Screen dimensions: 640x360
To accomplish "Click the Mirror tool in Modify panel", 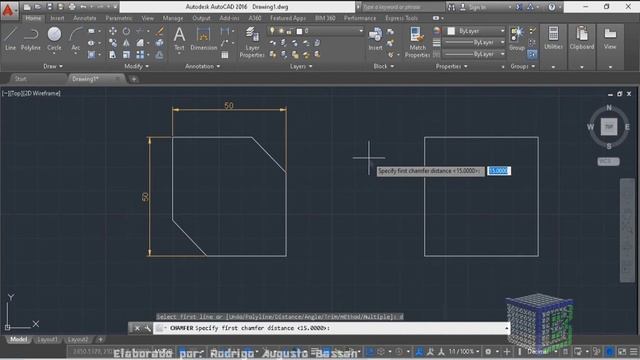I will [x=127, y=42].
